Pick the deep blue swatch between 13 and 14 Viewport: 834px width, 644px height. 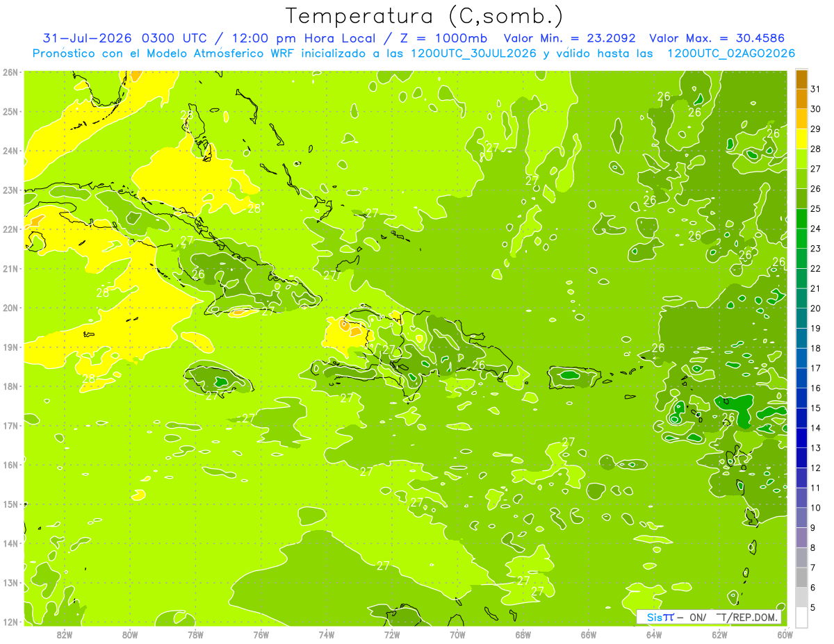click(x=801, y=438)
